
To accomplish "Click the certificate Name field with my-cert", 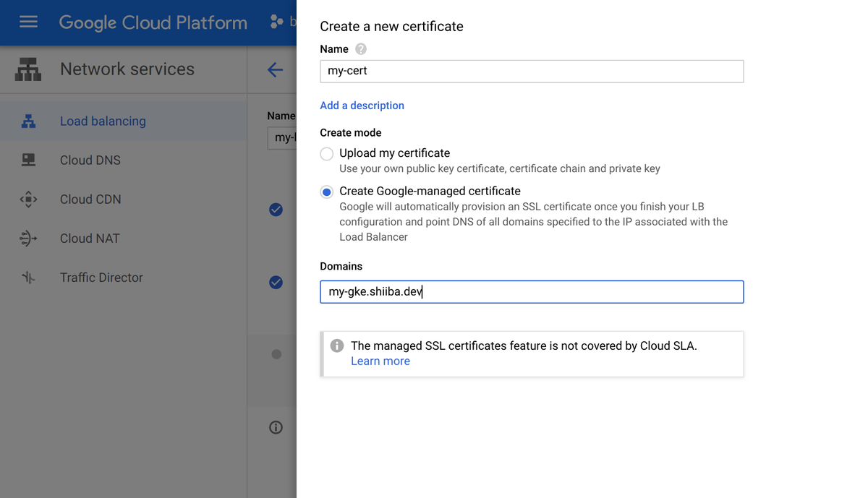I will (532, 71).
